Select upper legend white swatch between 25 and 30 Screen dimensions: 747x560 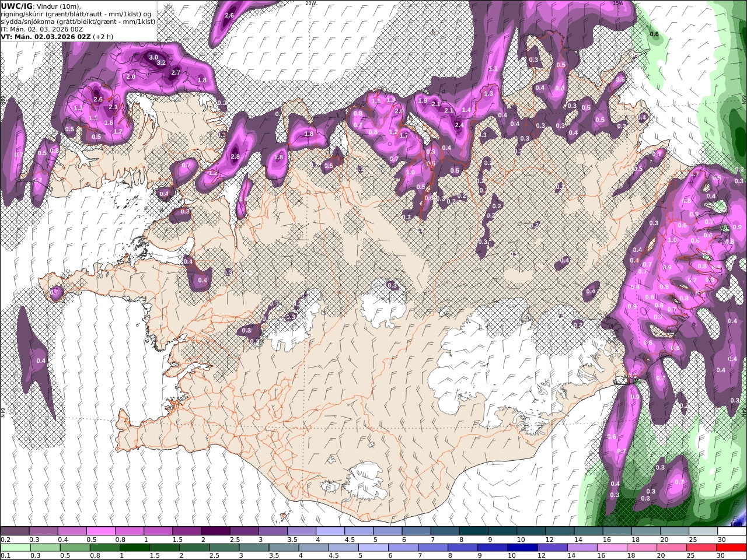pyautogui.click(x=703, y=531)
